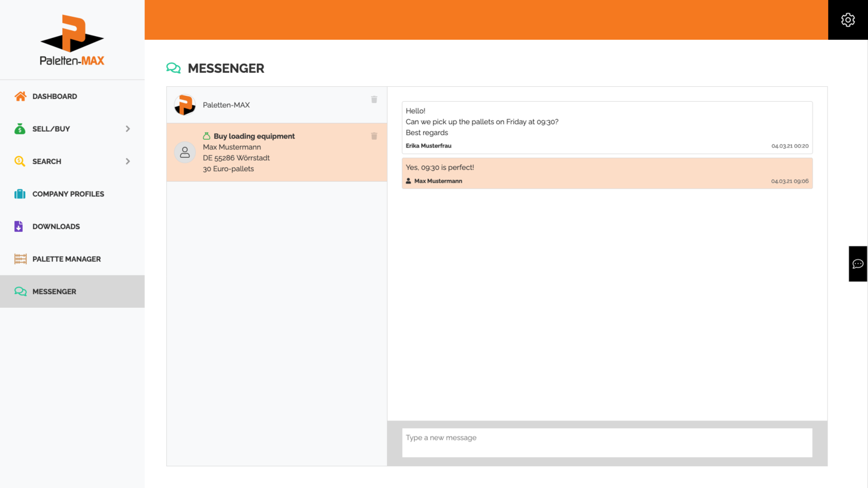
Task: Click the Palette Manager abacus icon
Action: coord(20,259)
